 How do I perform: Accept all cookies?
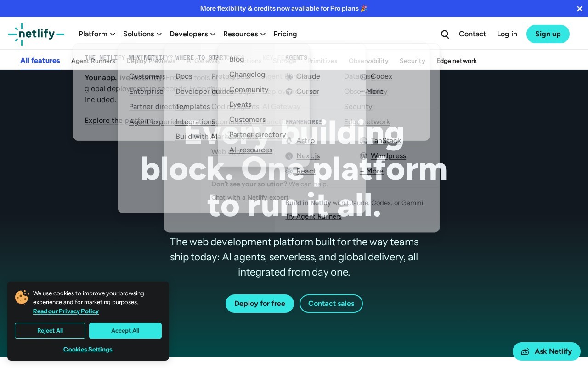pos(125,331)
